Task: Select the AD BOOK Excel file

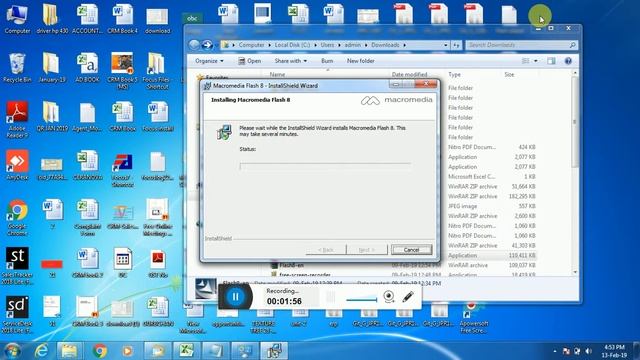Action: point(87,68)
